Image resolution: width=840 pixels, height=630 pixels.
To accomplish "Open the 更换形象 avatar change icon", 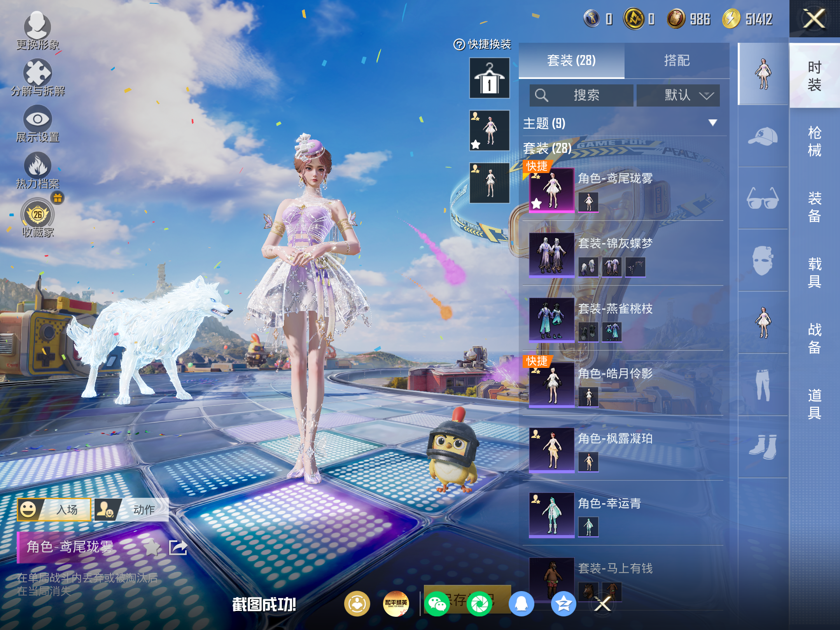I will tap(37, 26).
